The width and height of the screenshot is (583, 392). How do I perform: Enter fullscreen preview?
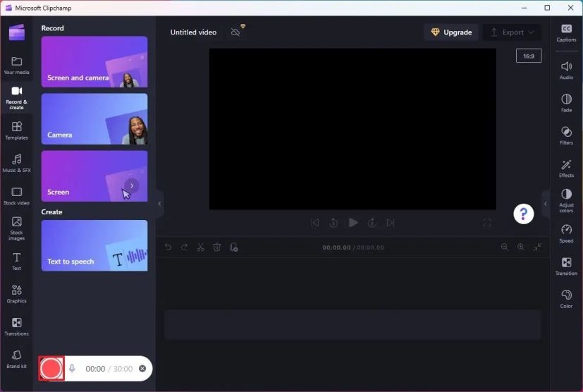[x=486, y=223]
